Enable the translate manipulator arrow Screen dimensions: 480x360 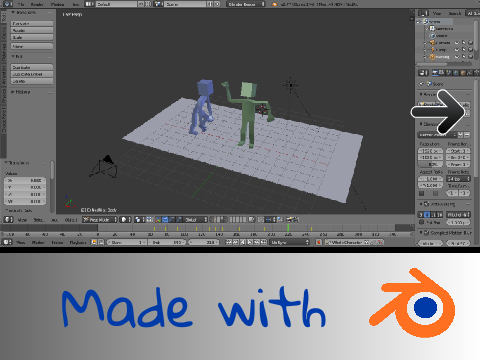[165, 220]
